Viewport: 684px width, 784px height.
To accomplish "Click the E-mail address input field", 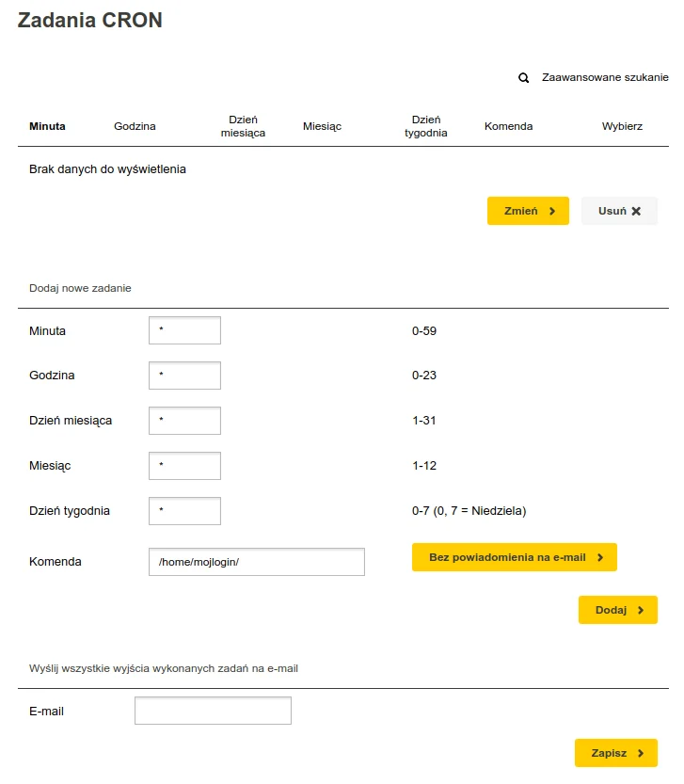I will pos(213,711).
